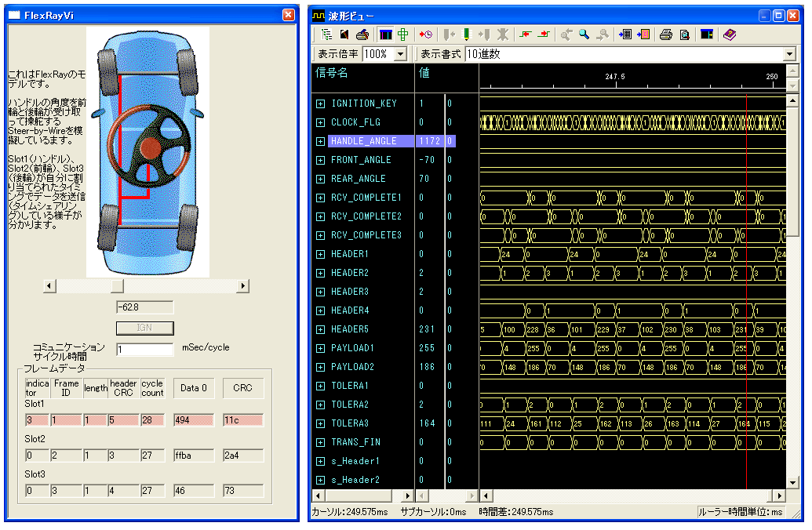Click the signal tree list toolbar icon

(326, 34)
